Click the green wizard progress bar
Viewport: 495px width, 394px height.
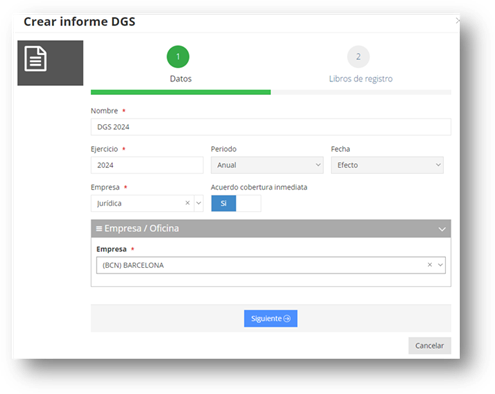tap(181, 92)
